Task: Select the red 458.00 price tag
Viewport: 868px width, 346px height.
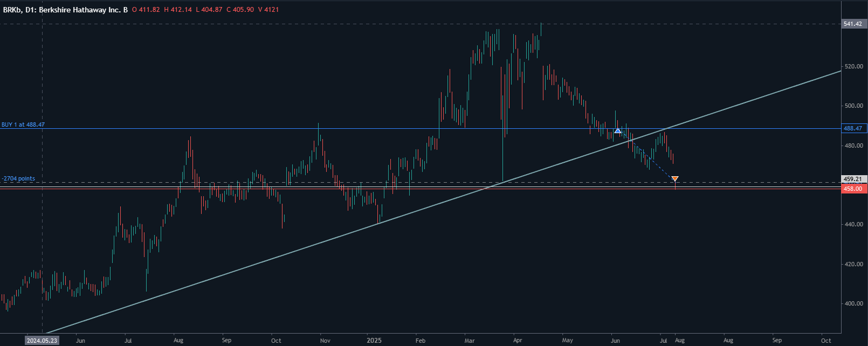Action: (x=854, y=189)
